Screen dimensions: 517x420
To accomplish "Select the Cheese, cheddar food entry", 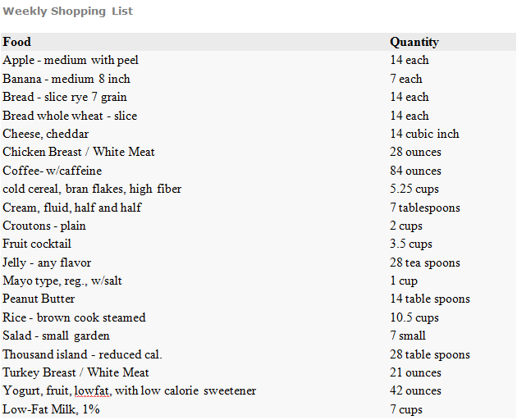I will pyautogui.click(x=46, y=134).
